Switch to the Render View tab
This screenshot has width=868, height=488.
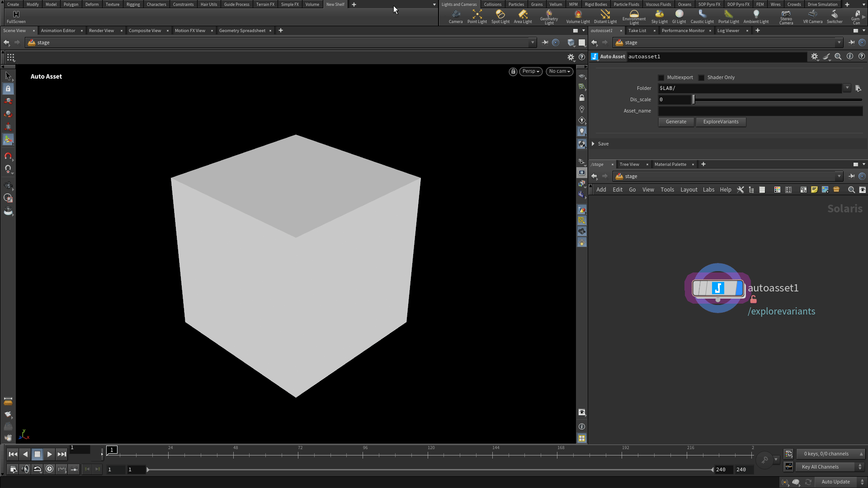tap(101, 30)
